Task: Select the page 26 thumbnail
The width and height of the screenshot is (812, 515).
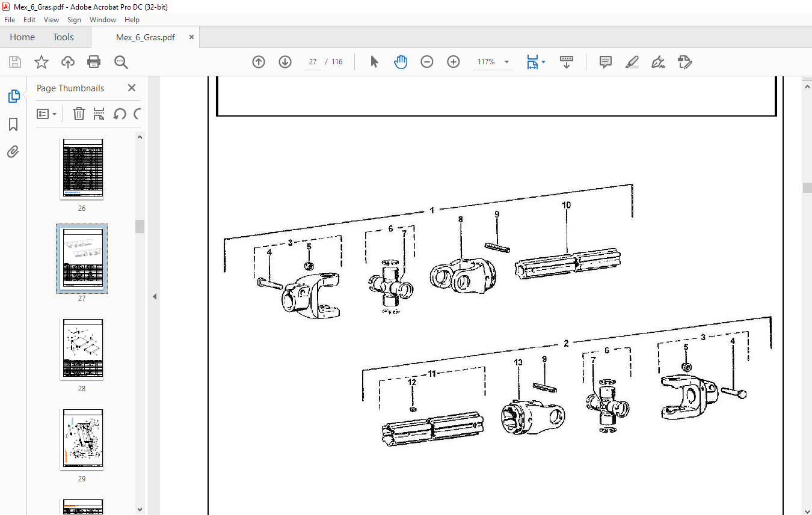Action: click(82, 169)
